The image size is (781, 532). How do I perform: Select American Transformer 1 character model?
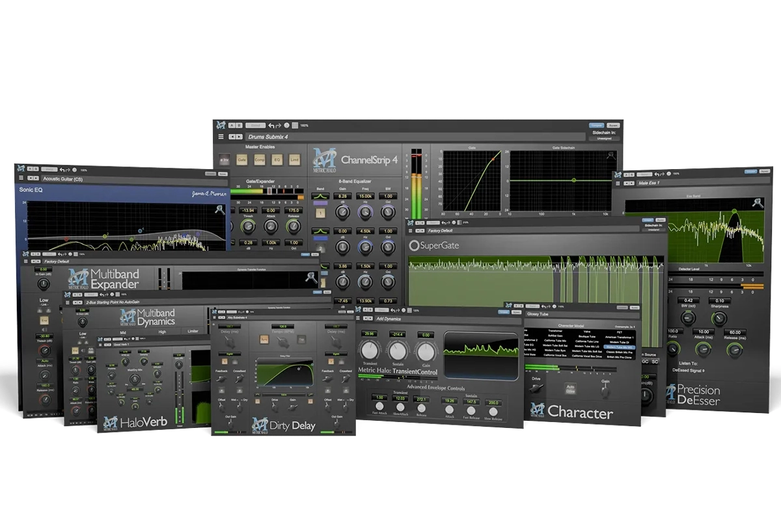click(619, 336)
